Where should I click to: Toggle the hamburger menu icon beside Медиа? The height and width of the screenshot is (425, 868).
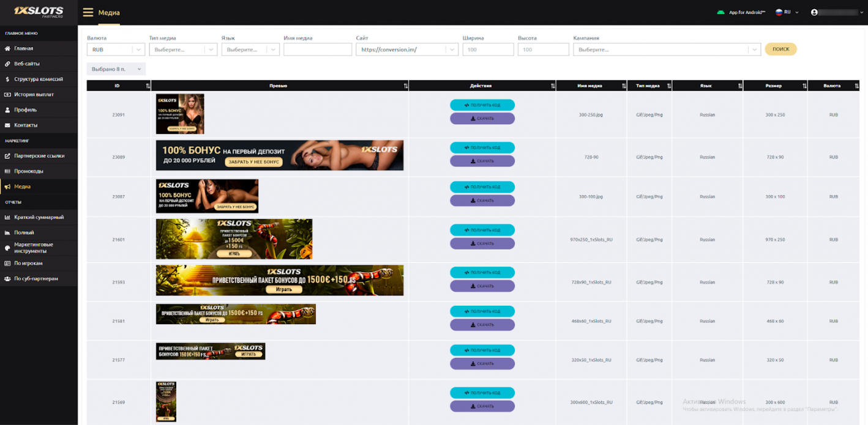88,12
